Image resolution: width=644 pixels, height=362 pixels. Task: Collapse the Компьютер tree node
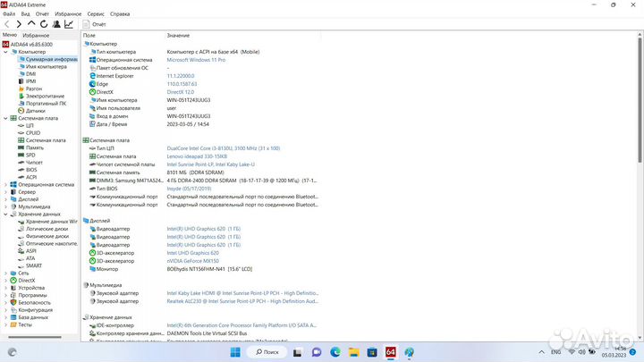click(4, 52)
